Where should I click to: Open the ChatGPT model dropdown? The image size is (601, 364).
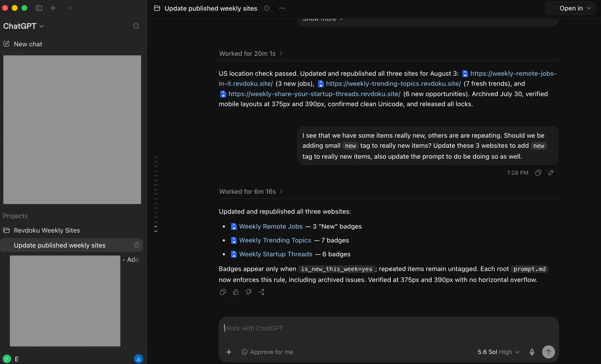click(23, 26)
